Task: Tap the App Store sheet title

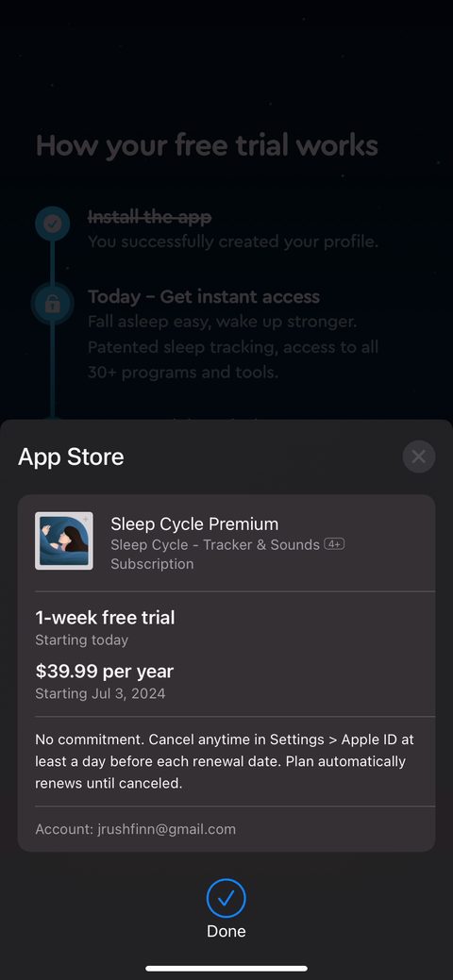Action: 71,457
